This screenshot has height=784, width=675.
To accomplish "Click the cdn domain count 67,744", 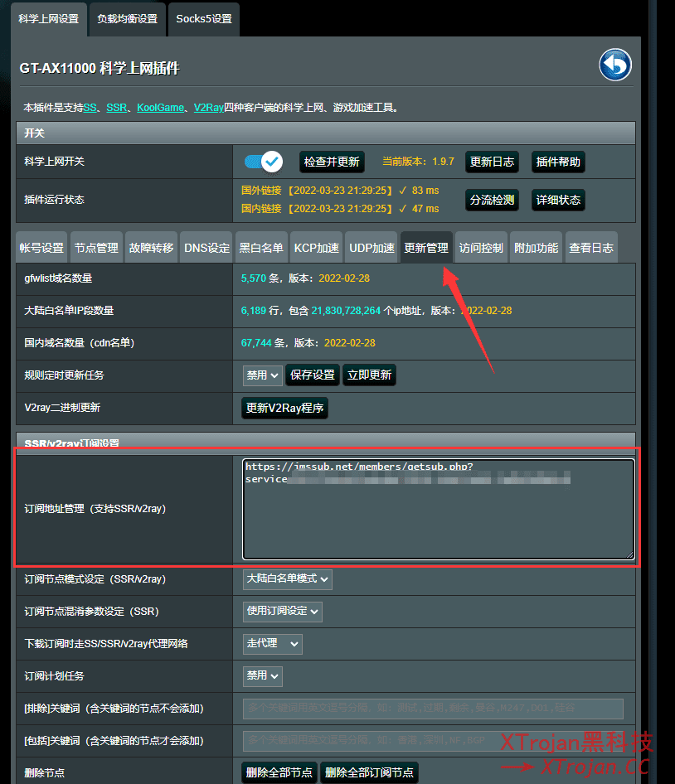I will tap(256, 343).
